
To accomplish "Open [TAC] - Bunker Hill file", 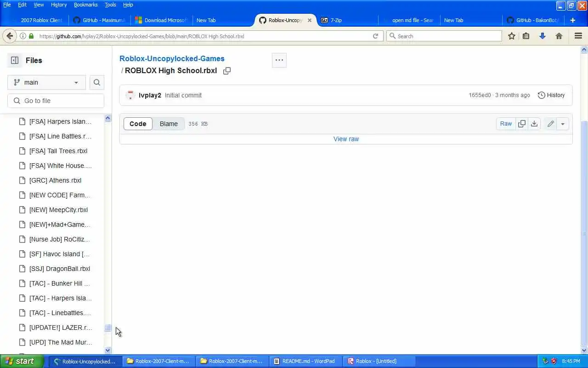I will tap(60, 283).
